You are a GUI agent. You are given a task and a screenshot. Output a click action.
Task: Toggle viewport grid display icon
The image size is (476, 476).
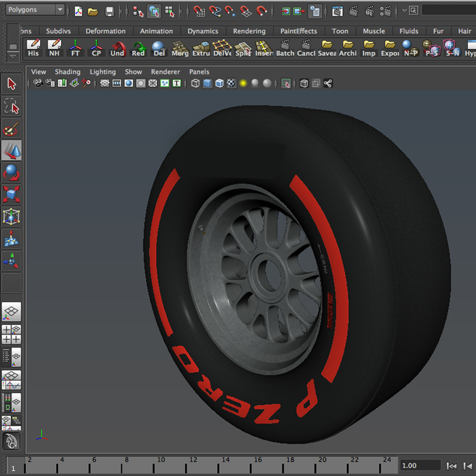[105, 83]
